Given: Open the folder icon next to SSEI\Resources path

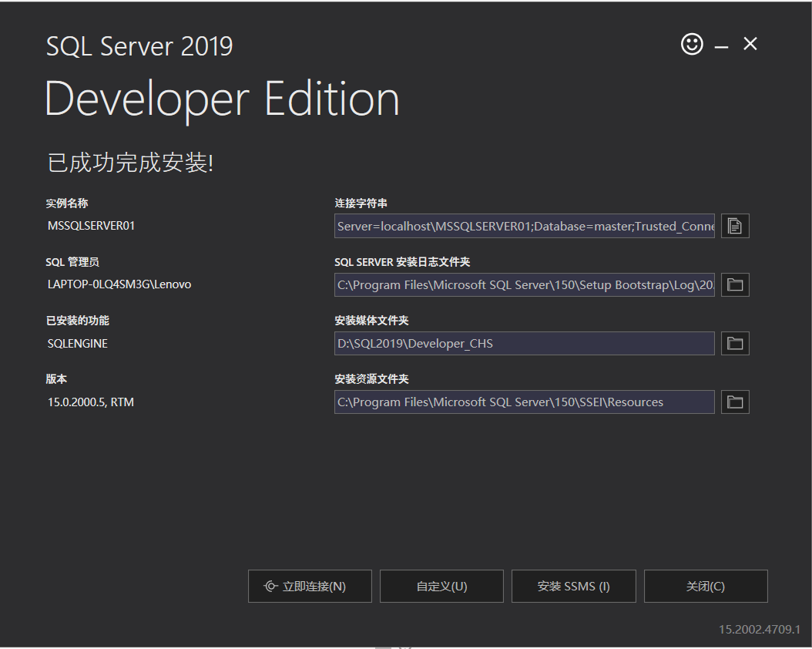Looking at the screenshot, I should [734, 402].
